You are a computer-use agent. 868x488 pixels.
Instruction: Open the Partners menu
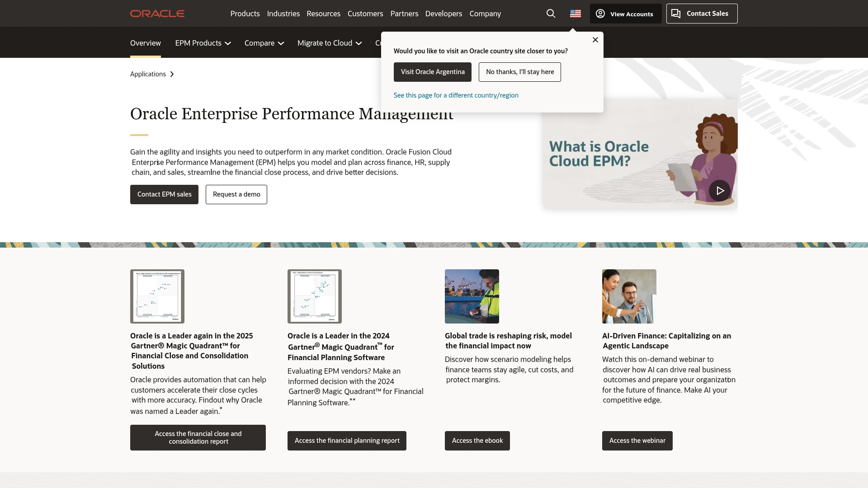coord(404,14)
